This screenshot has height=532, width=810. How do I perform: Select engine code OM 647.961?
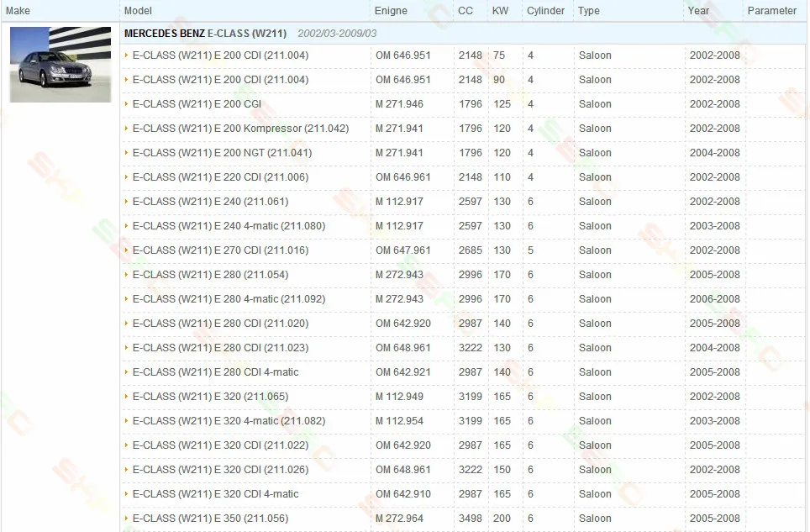tap(403, 250)
